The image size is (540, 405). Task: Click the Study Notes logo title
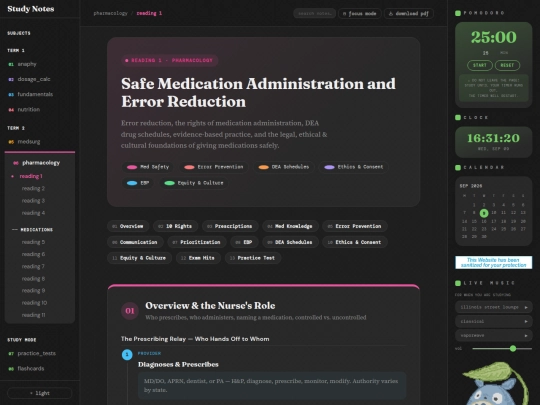pos(31,9)
